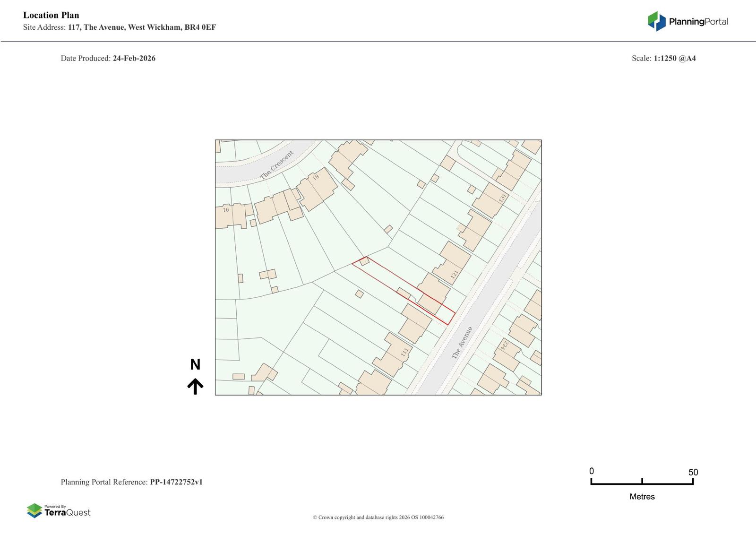Viewport: 756px width, 535px height.
Task: Select house number 131 on map
Action: [x=502, y=198]
